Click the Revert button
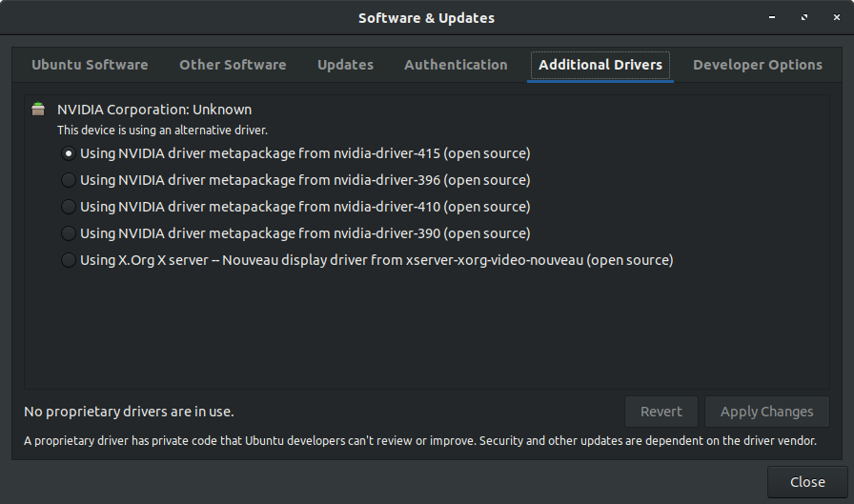 click(661, 412)
